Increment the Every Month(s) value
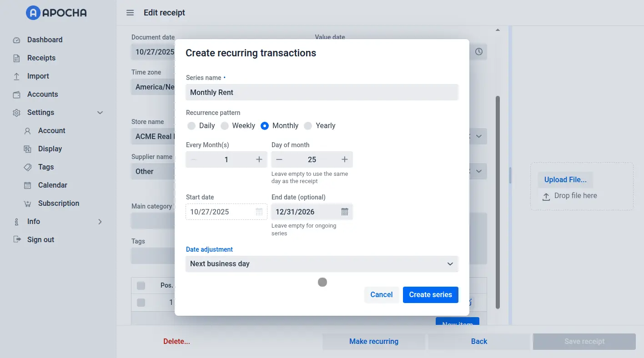Image resolution: width=644 pixels, height=358 pixels. 259,159
